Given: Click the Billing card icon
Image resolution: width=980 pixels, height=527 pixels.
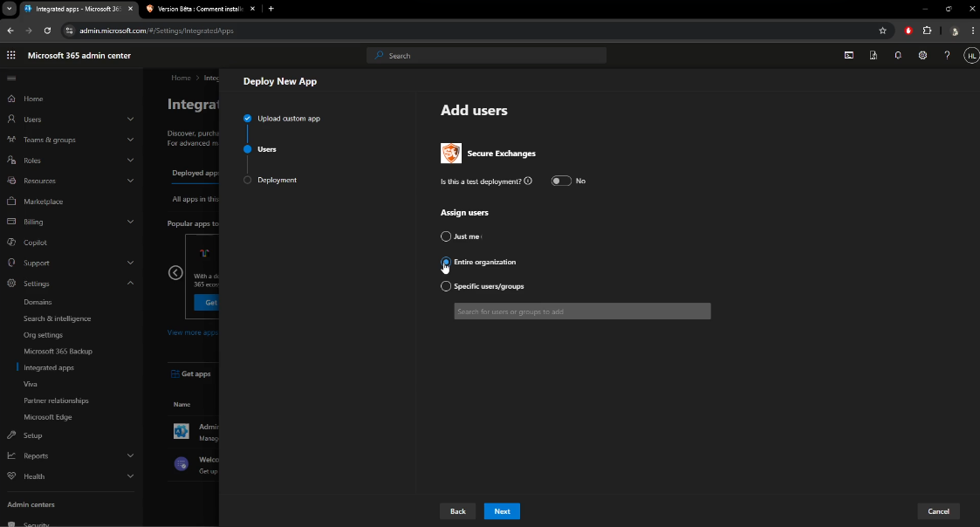Looking at the screenshot, I should (11, 222).
